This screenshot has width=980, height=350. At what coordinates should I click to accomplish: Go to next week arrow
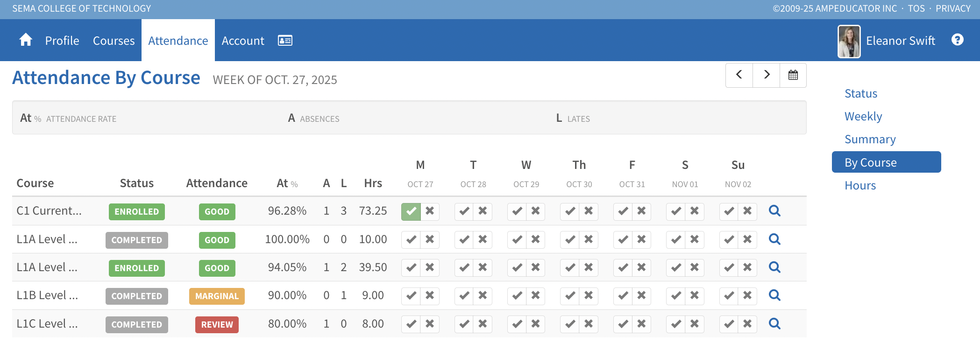click(x=766, y=75)
